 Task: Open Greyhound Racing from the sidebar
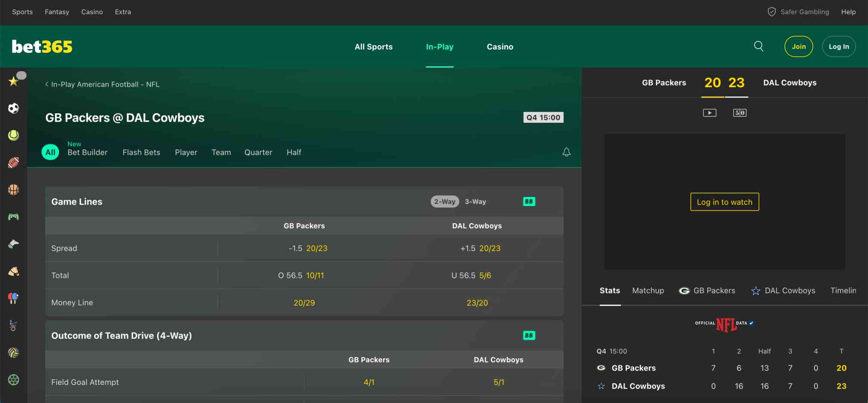(13, 244)
